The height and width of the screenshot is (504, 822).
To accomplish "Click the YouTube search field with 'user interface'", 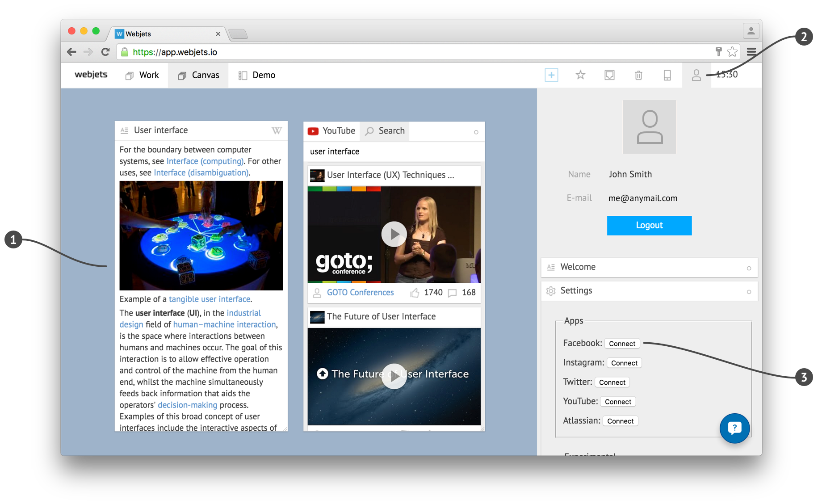I will (x=394, y=151).
